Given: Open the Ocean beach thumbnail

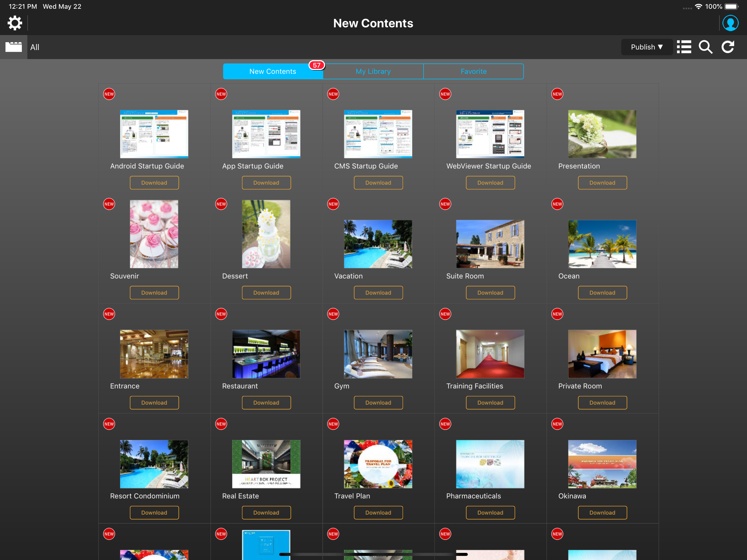Looking at the screenshot, I should point(602,244).
